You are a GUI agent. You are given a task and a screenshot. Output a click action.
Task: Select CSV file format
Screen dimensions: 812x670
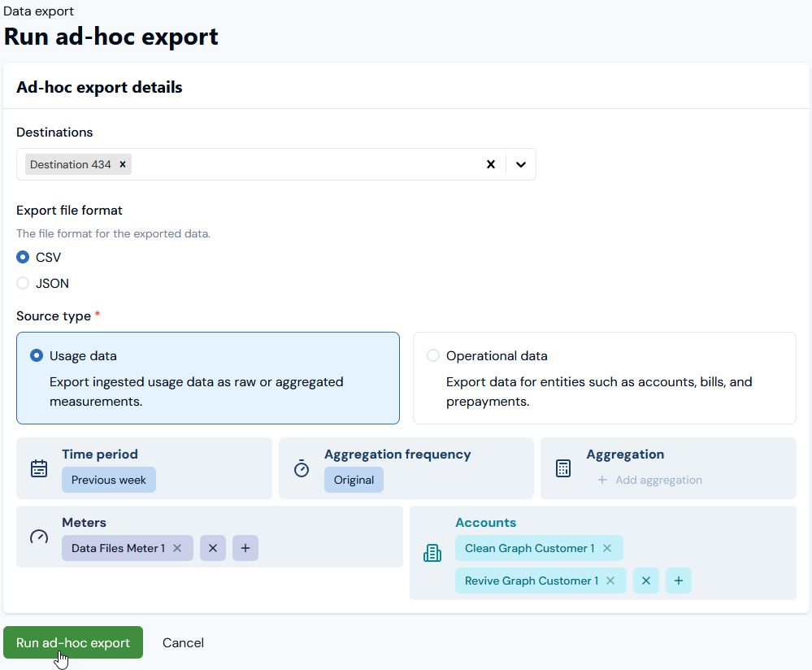click(23, 257)
